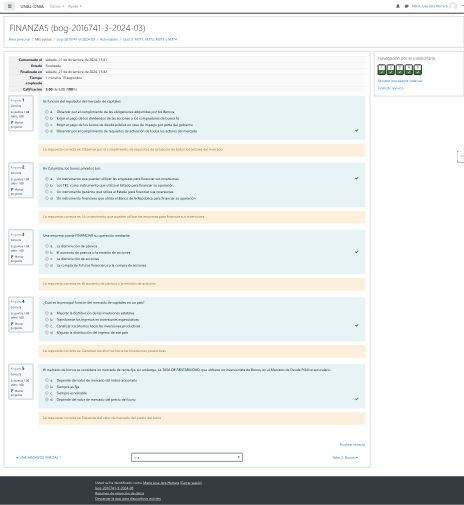Click Mostrar una página cada vez
The height and width of the screenshot is (505, 464).
coord(400,81)
